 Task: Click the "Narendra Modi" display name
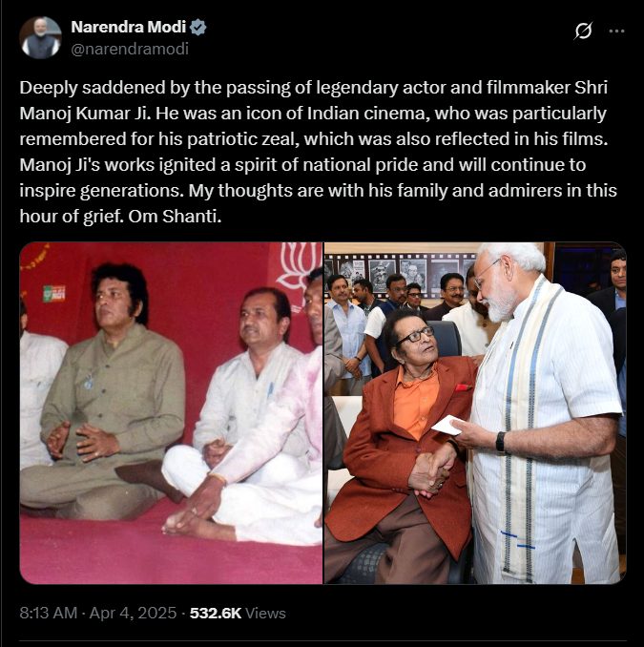128,28
